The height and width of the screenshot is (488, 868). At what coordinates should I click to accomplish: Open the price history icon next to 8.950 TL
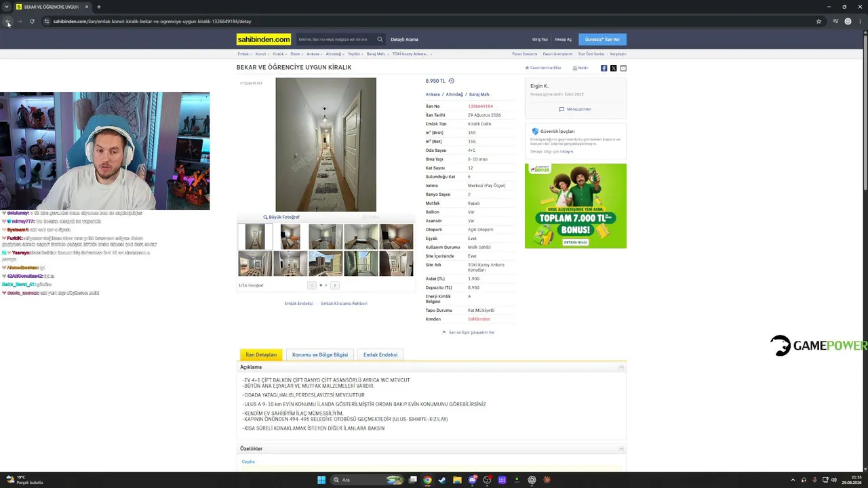click(451, 81)
